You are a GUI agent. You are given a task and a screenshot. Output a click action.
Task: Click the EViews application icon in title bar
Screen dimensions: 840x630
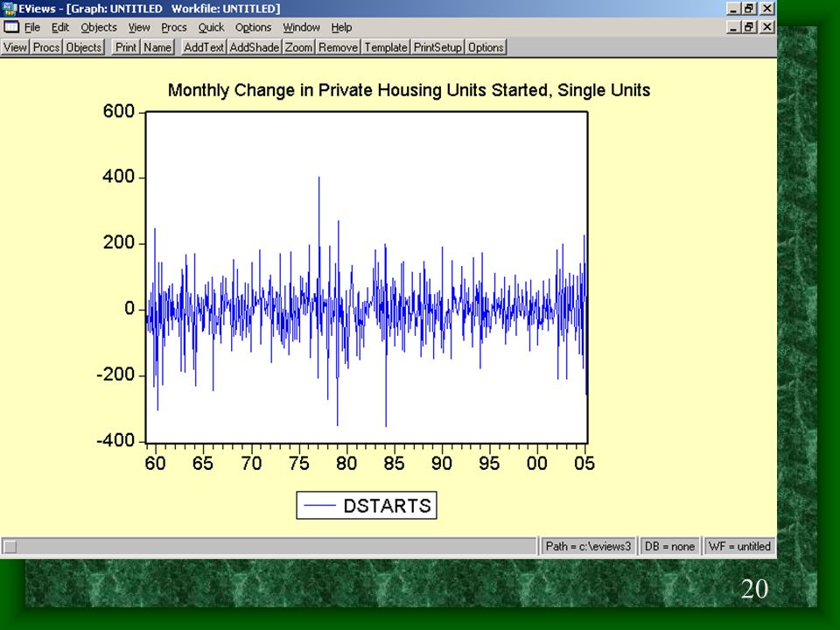click(9, 9)
